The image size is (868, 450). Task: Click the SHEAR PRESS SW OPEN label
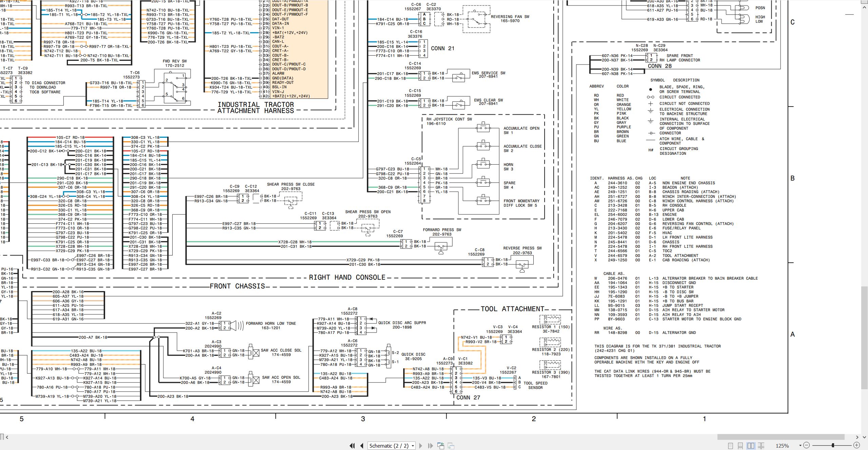(368, 212)
